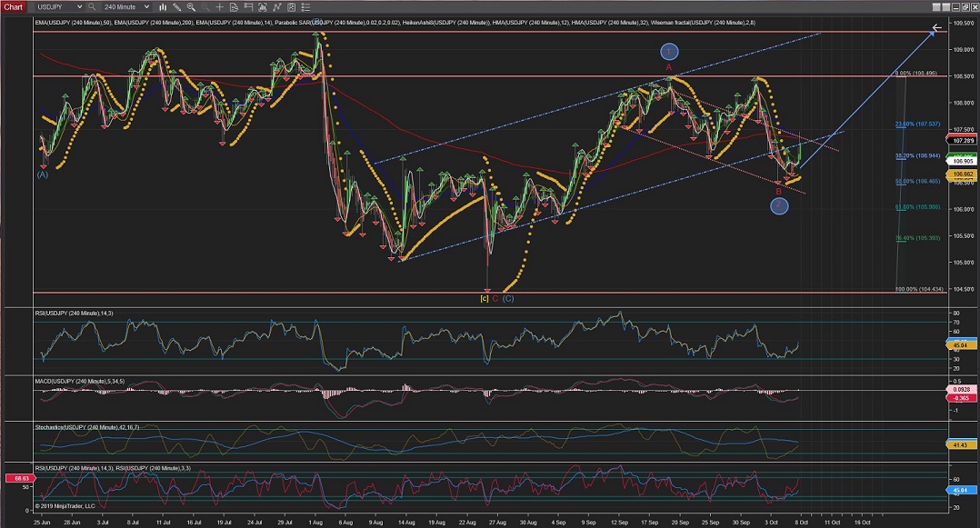The image size is (980, 528).
Task: Toggle the Data Box display
Action: point(235,6)
